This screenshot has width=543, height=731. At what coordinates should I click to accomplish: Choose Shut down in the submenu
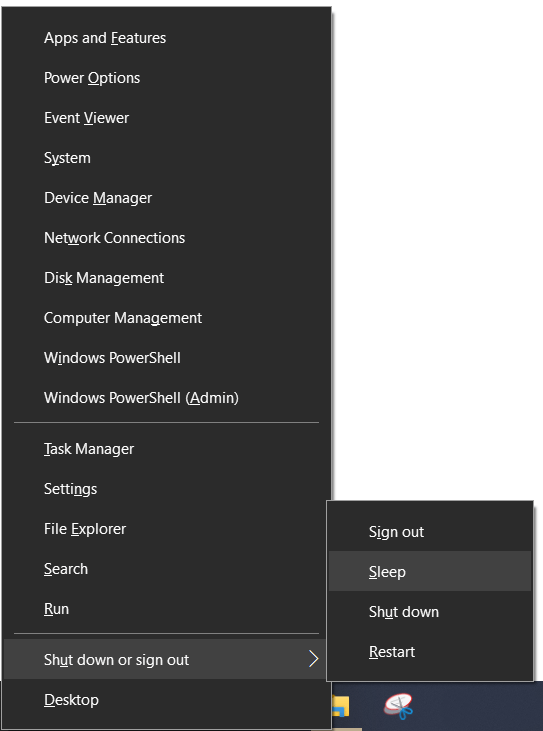tap(430, 612)
